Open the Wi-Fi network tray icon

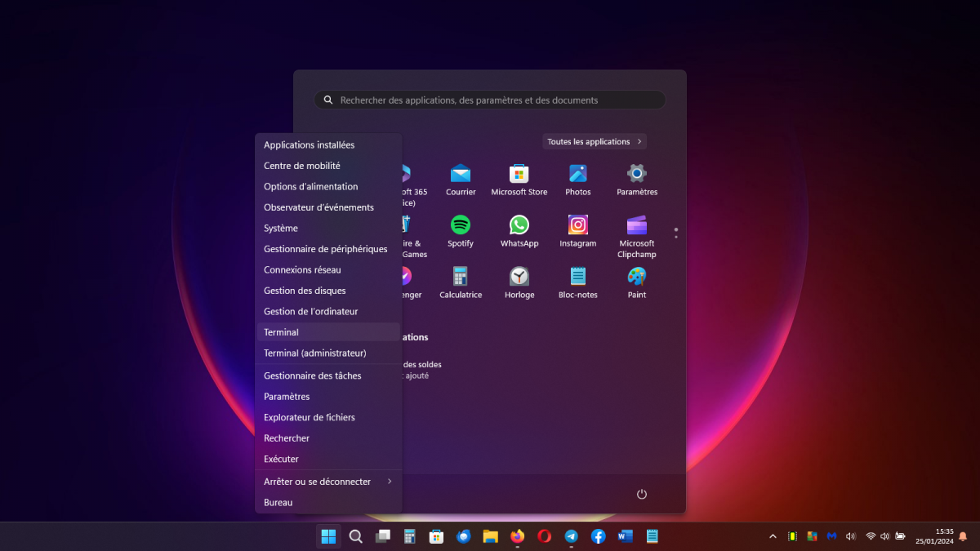pyautogui.click(x=871, y=536)
